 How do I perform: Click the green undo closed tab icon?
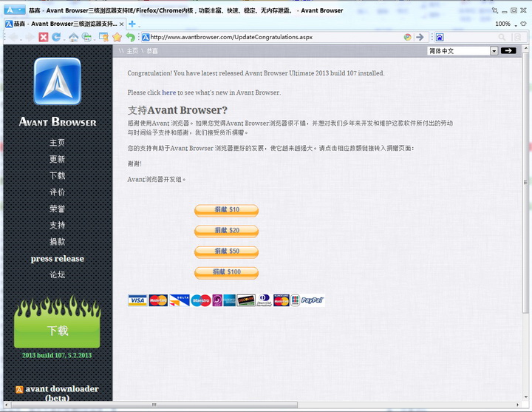pyautogui.click(x=130, y=37)
